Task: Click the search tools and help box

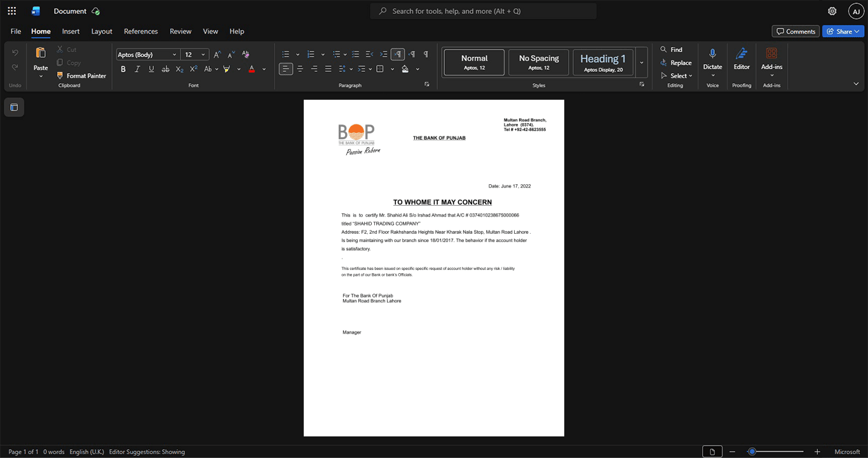Action: click(x=483, y=11)
